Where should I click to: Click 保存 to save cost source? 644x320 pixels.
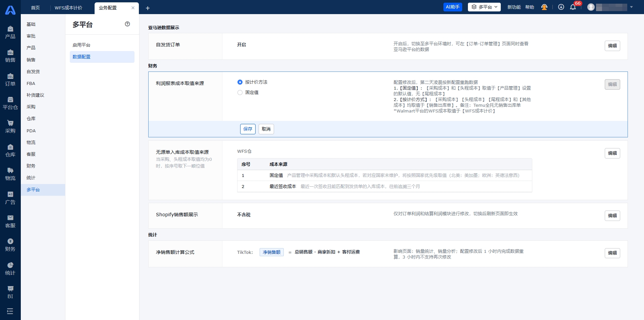[x=248, y=129]
